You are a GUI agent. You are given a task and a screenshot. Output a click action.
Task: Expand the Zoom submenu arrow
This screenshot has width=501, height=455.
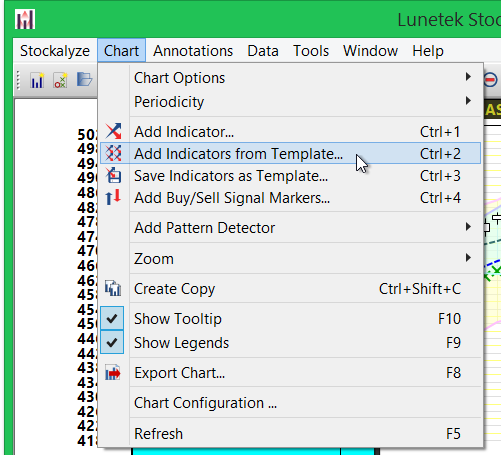pos(468,258)
